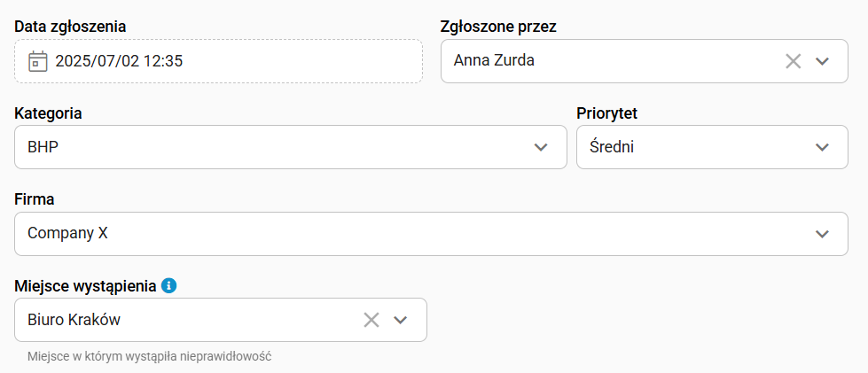Click the Zgłoszone przez label
The image size is (868, 373).
tap(498, 27)
